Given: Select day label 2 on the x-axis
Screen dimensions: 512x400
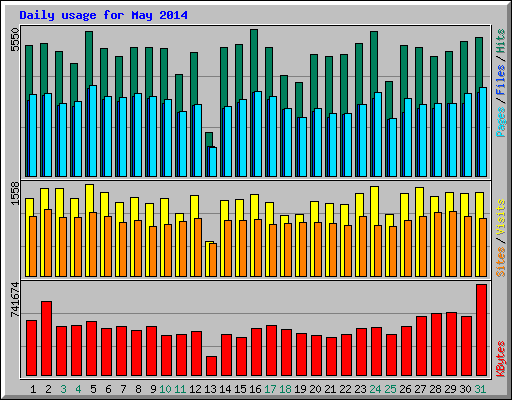Looking at the screenshot, I should (48, 389).
